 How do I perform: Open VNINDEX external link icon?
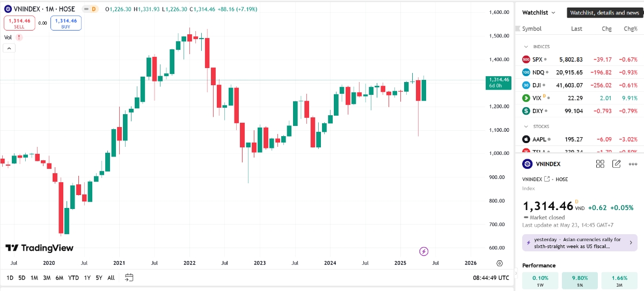(x=547, y=179)
